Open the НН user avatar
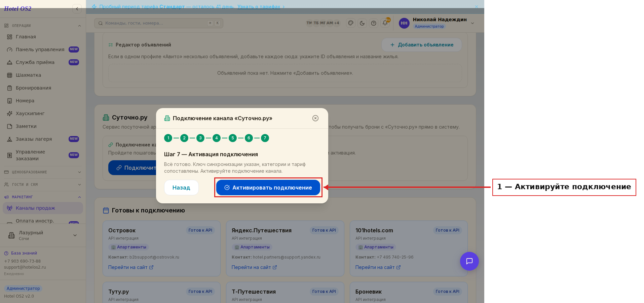Screen dimensions: 644x303 point(404,23)
